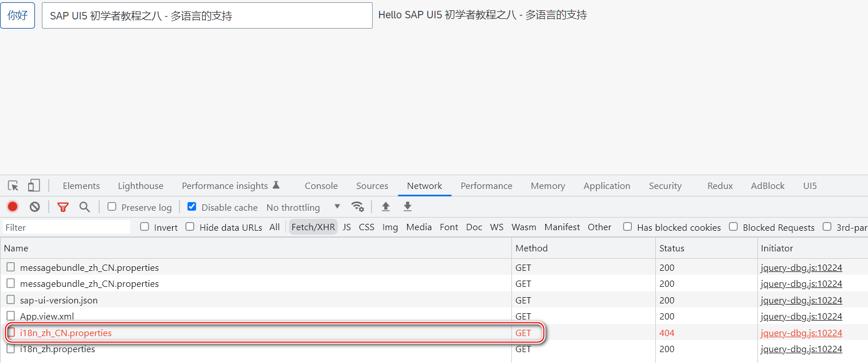Screen dimensions: 868x363
Task: Select the failed i18n_zh_CN.properties request
Action: (x=65, y=333)
